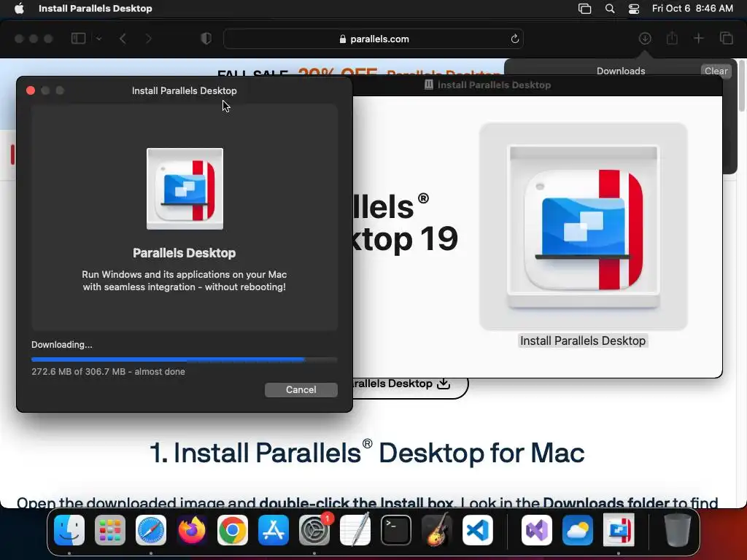Click the date and time in menu bar

tap(692, 9)
